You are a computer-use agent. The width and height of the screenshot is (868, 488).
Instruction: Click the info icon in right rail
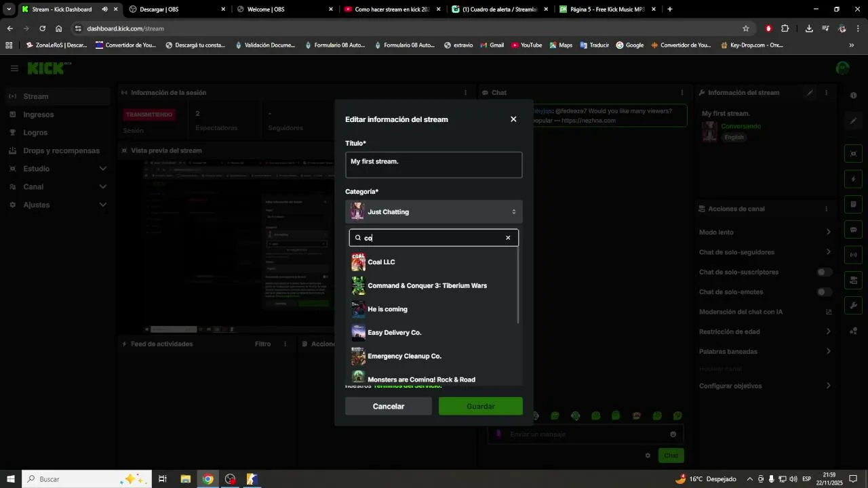854,96
